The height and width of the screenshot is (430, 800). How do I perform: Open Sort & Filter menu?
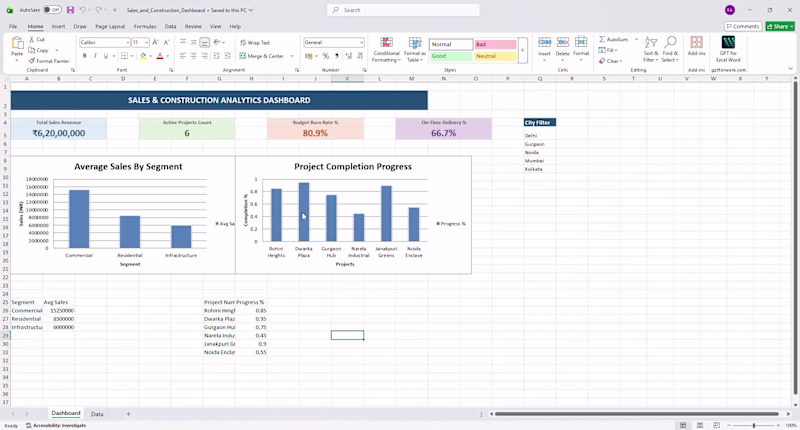[x=651, y=49]
